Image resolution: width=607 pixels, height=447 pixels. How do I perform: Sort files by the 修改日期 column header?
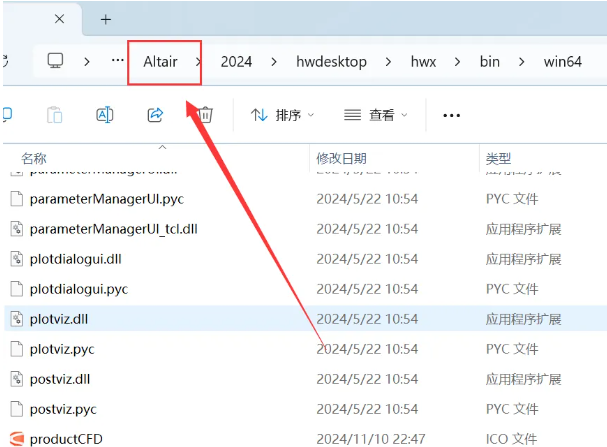pos(341,158)
